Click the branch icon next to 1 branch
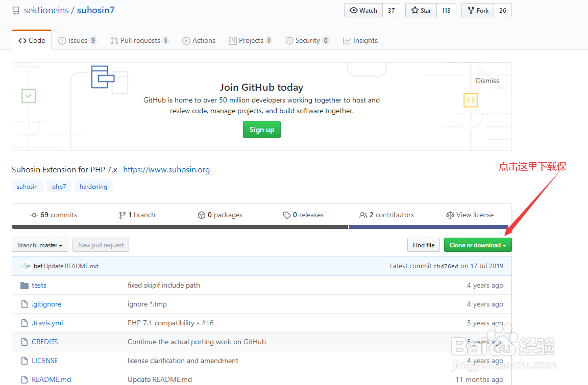This screenshot has height=385, width=588. [122, 215]
